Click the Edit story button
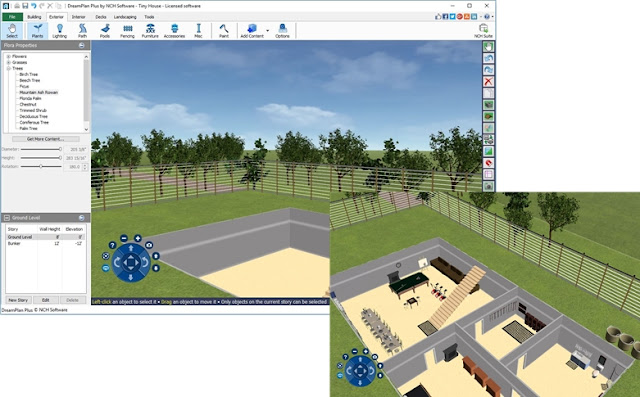640x397 pixels. 46,300
